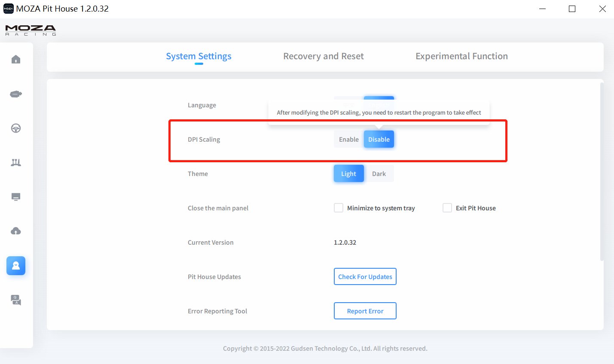
Task: Click the settings panel vertical scrollbar
Action: tap(602, 171)
